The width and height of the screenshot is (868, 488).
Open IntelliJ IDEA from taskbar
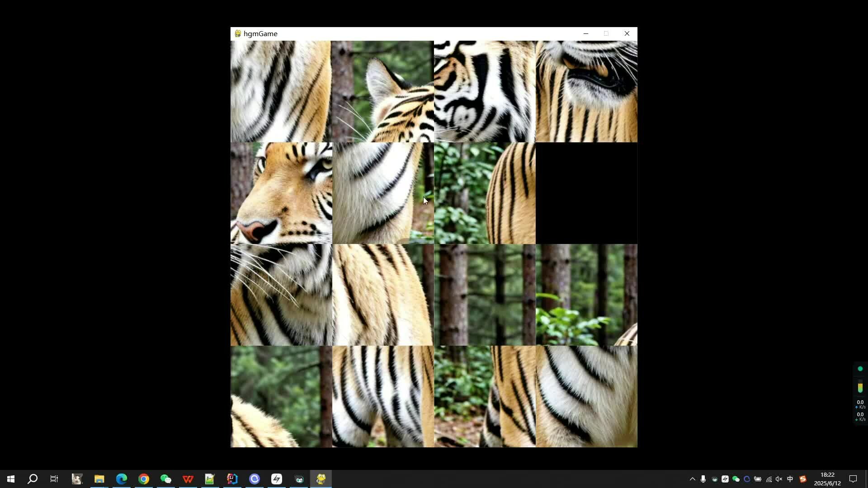coord(232,479)
